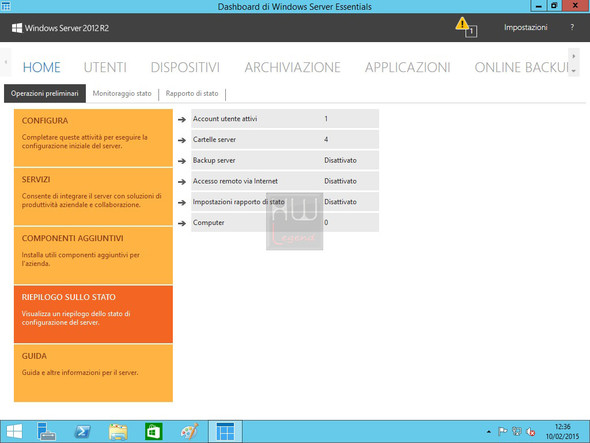This screenshot has height=443, width=590.
Task: Open Impostazioni settings link
Action: [525, 27]
